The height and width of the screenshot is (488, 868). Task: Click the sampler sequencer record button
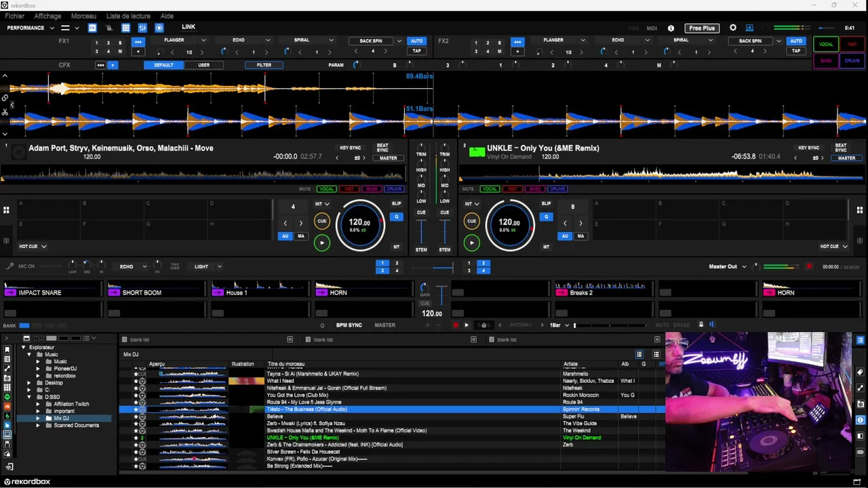point(455,325)
